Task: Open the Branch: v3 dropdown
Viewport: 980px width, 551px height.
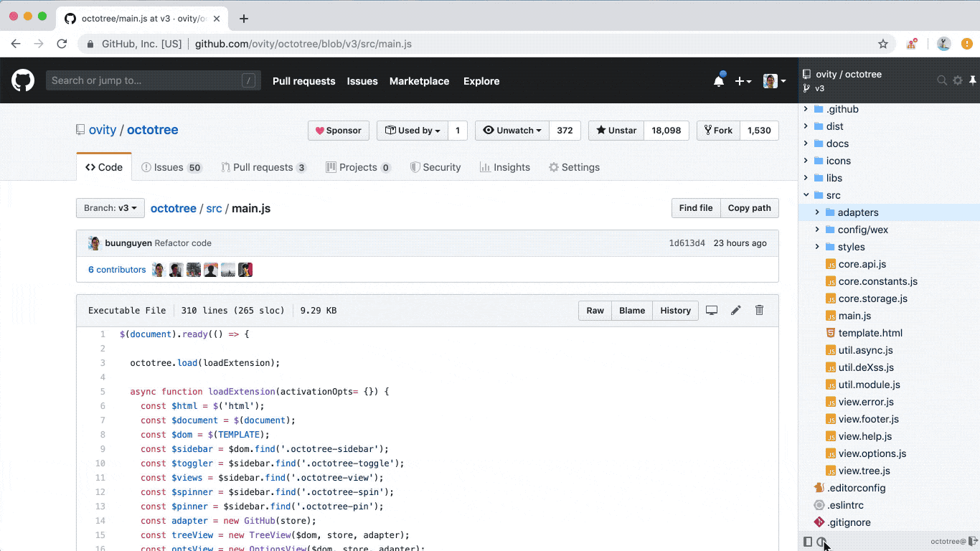Action: pyautogui.click(x=110, y=208)
